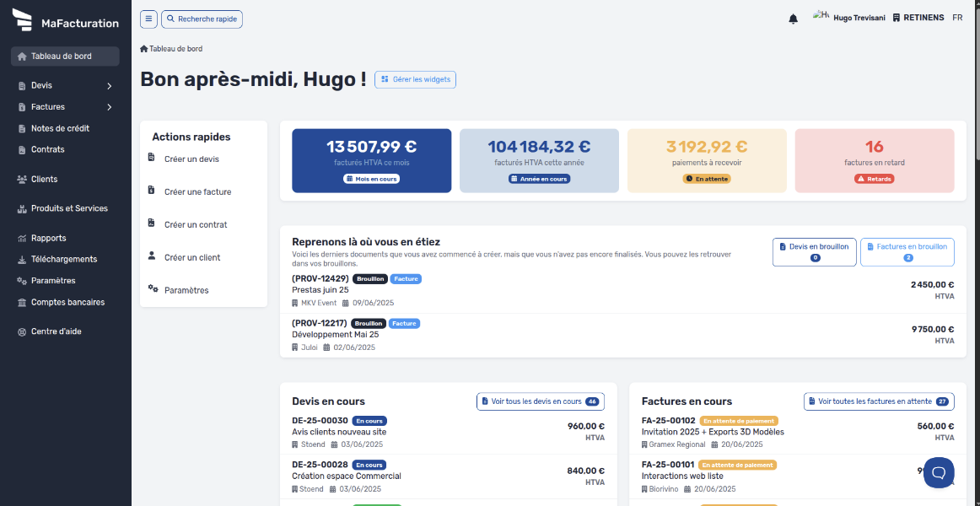
Task: Click the Recherche rapide search field
Action: coord(202,19)
